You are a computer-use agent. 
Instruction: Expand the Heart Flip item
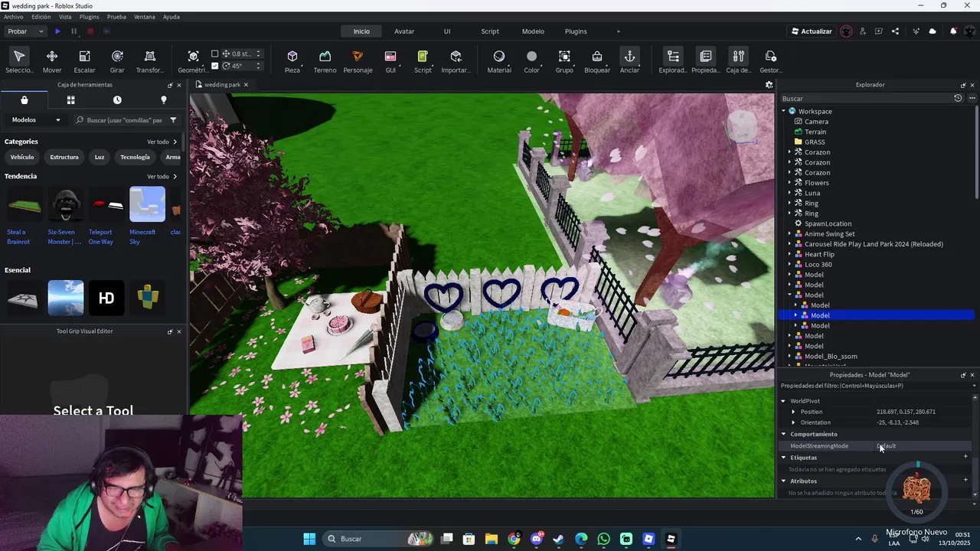[789, 254]
